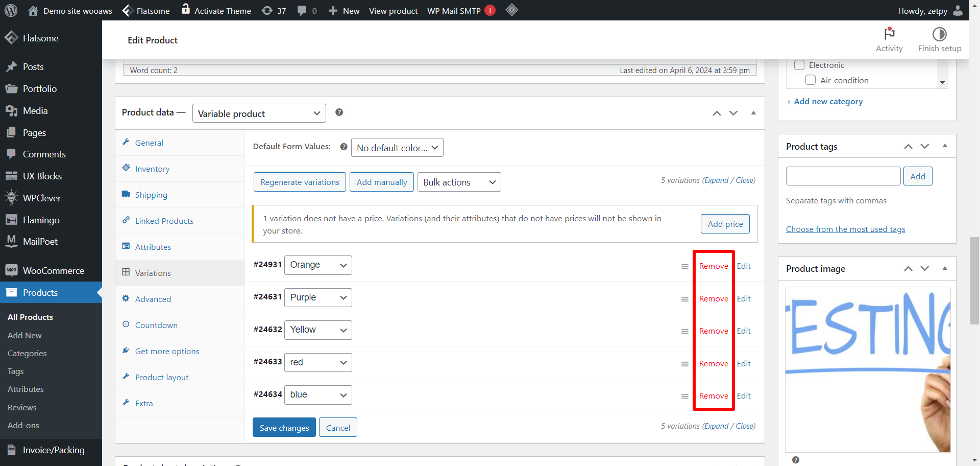This screenshot has height=466, width=980.
Task: Open the Yellow variation color dropdown
Action: 318,330
